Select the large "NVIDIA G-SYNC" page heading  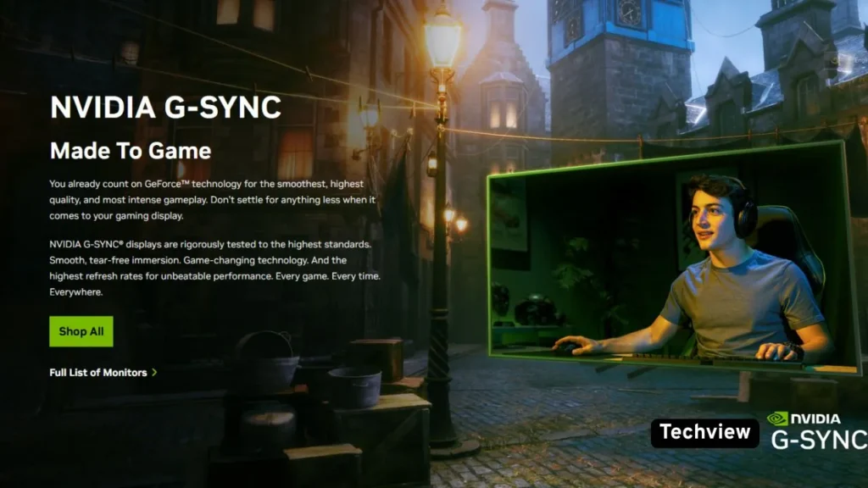pyautogui.click(x=165, y=108)
